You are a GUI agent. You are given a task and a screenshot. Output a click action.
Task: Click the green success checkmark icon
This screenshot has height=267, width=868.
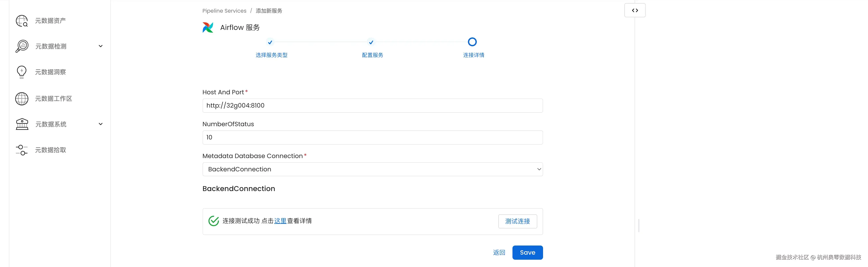click(x=214, y=221)
